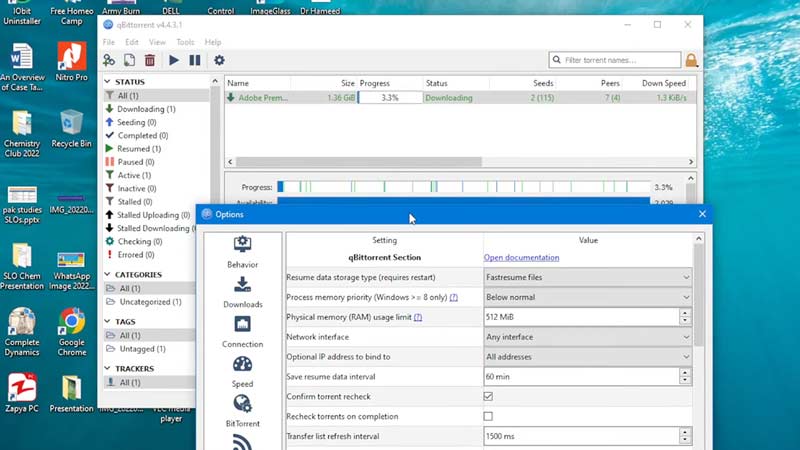Select Errored (0) status filter

136,255
